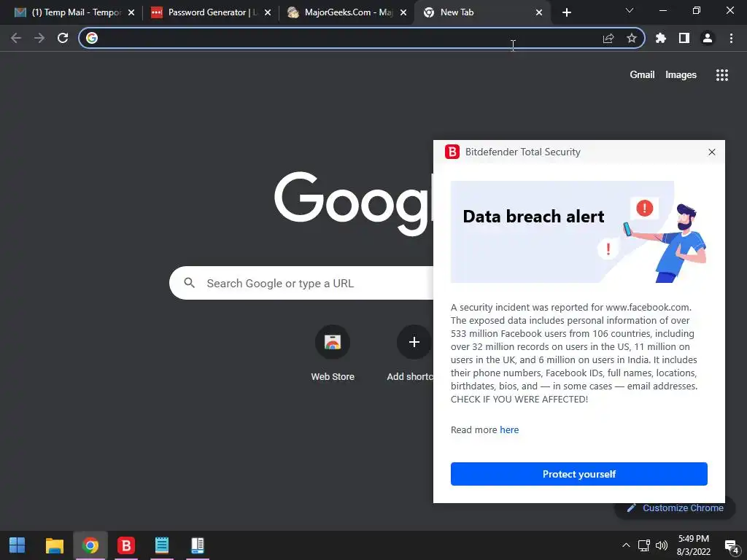Viewport: 747px width, 560px height.
Task: Click the Add shortcut plus icon
Action: 414,342
